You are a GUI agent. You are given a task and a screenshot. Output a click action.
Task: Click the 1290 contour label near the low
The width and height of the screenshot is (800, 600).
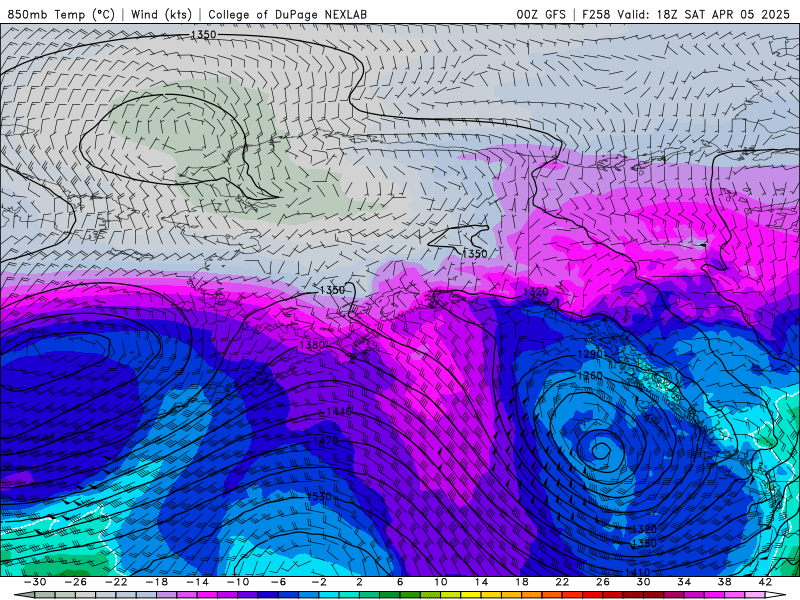pyautogui.click(x=590, y=354)
